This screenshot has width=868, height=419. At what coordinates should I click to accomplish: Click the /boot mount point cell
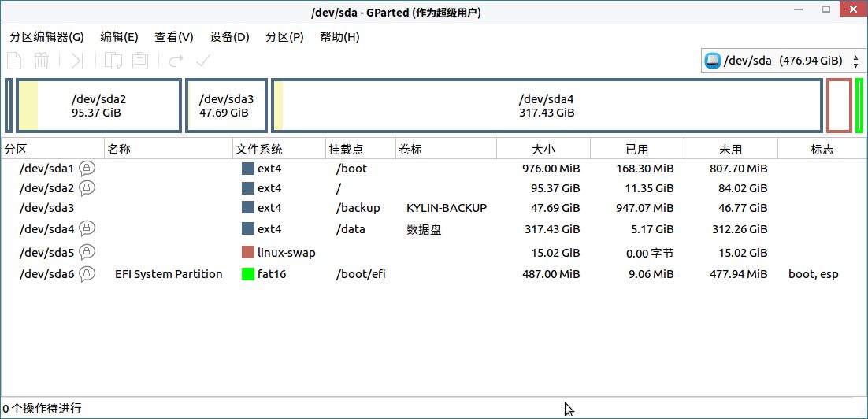tap(351, 169)
